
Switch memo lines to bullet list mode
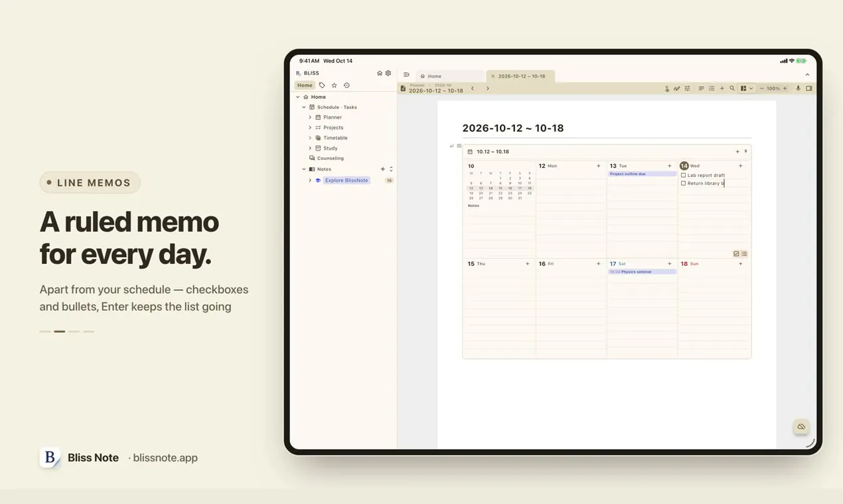744,254
